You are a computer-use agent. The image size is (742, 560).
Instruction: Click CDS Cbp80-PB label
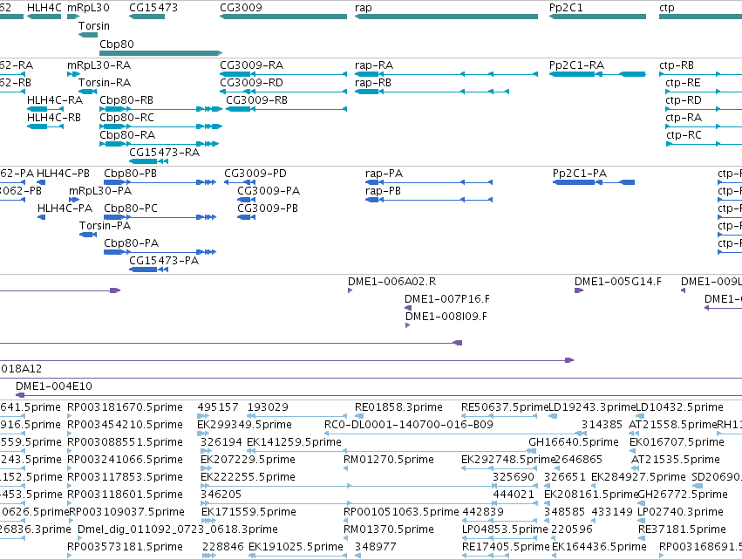tap(130, 174)
